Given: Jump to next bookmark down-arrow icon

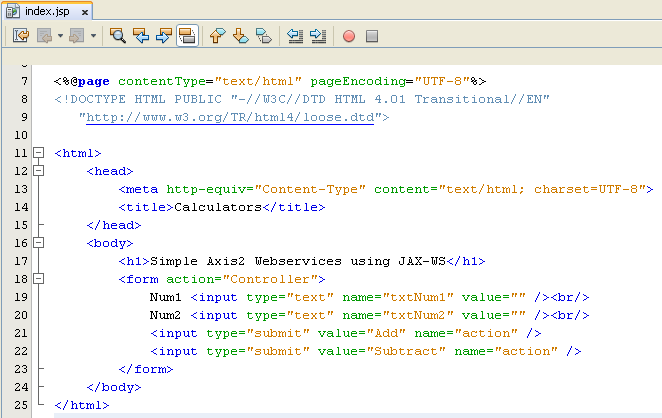Looking at the screenshot, I should (241, 35).
